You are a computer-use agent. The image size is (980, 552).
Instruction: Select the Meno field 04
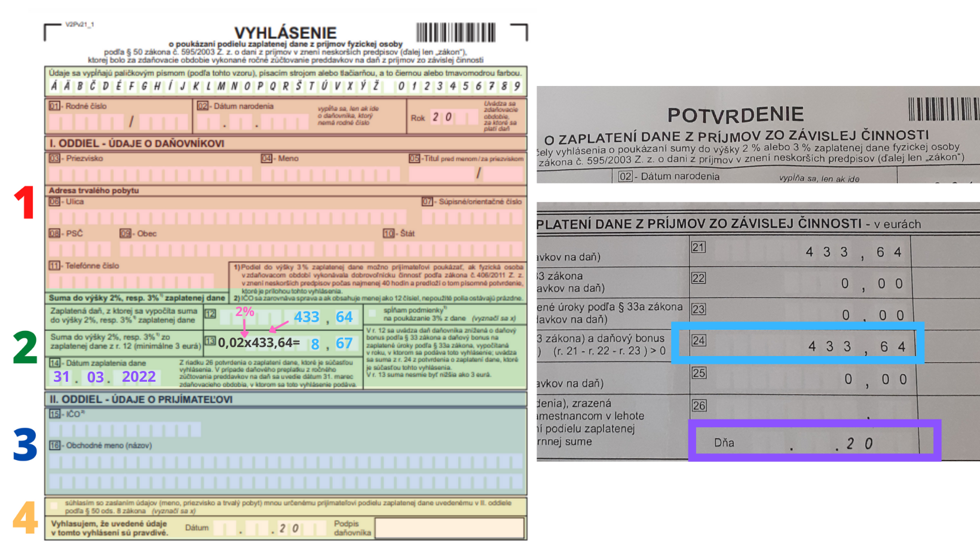click(330, 174)
